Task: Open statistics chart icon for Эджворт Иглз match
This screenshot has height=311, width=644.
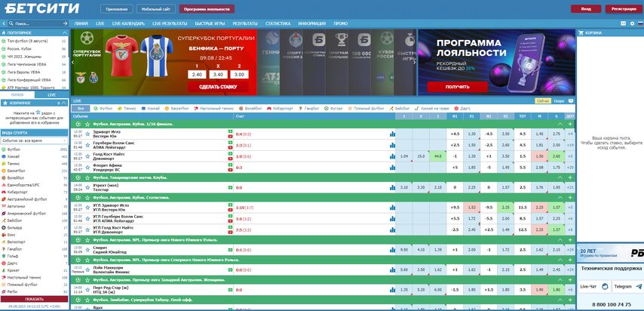Action: (x=392, y=134)
